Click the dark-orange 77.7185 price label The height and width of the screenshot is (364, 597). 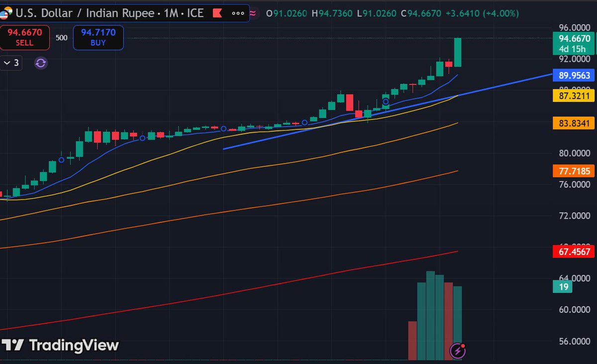pos(574,172)
